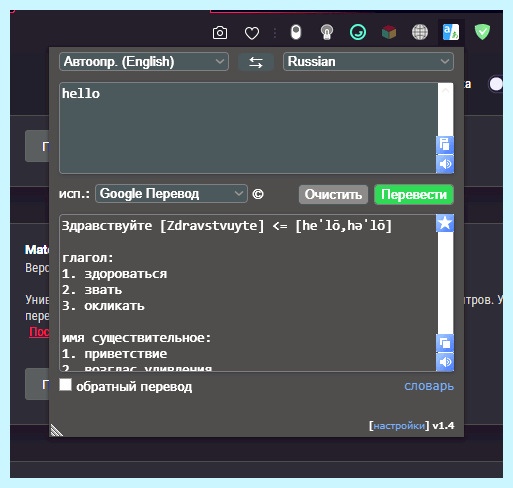The width and height of the screenshot is (513, 488).
Task: Click the globe extension icon
Action: (420, 33)
